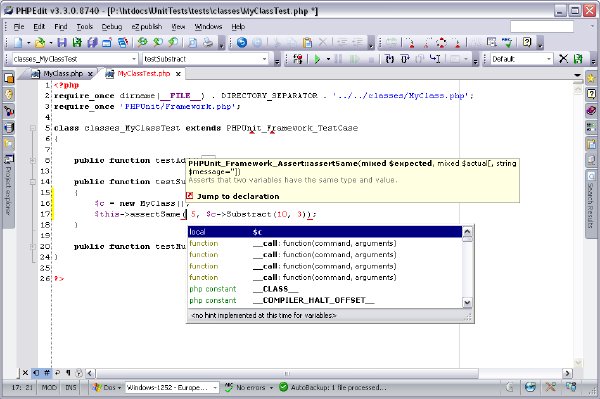Click up arrow of completion list scrollbar
The height and width of the screenshot is (399, 600).
click(467, 231)
